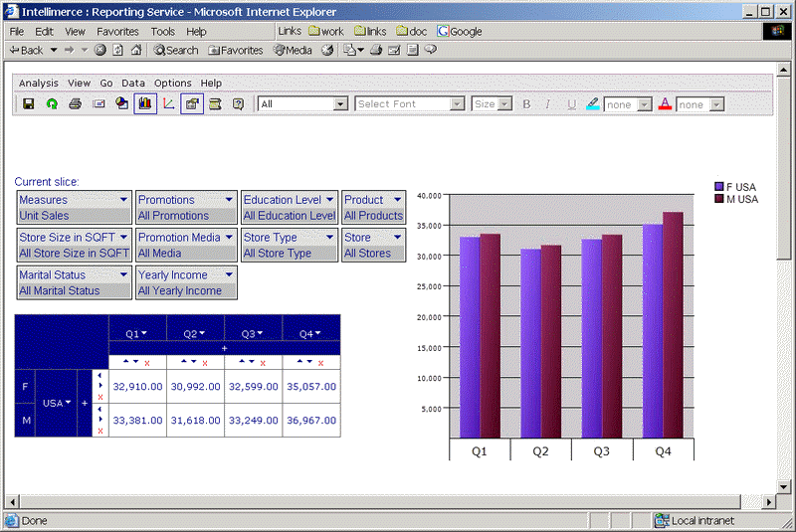Expand the Store Type slice dropdown
This screenshot has width=796, height=532.
coord(330,237)
